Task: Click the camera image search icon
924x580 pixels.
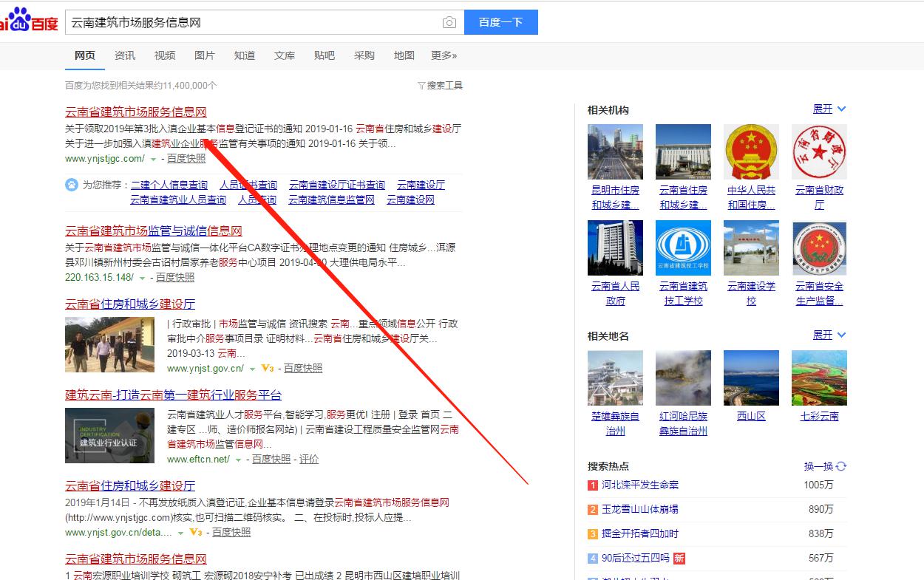Action: point(449,23)
